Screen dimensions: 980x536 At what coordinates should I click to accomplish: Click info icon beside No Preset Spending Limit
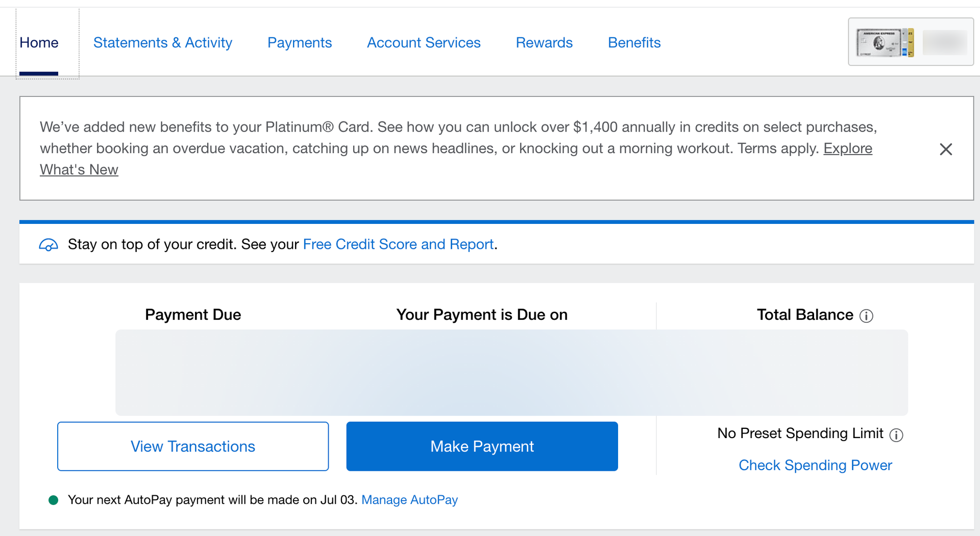coord(897,435)
